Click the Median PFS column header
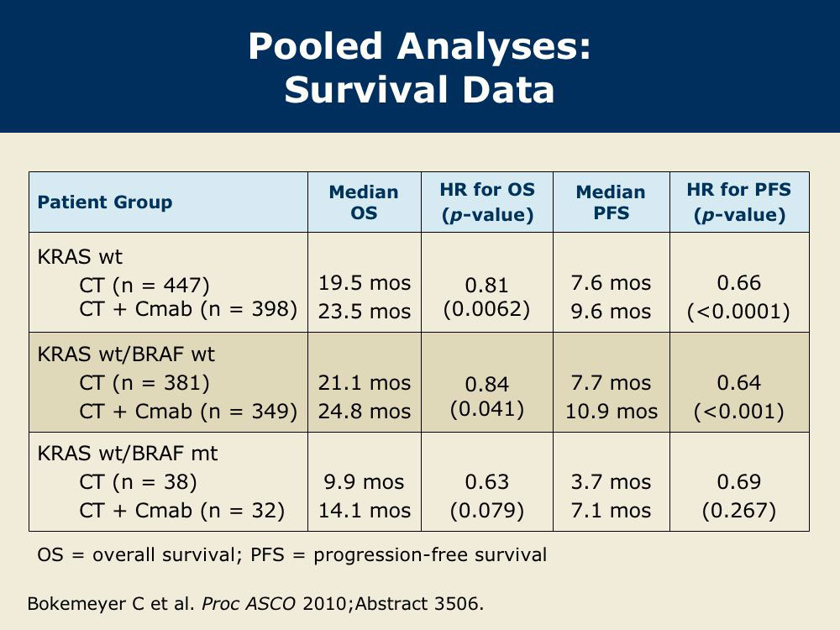Screen dimensions: 840x630 coord(611,202)
